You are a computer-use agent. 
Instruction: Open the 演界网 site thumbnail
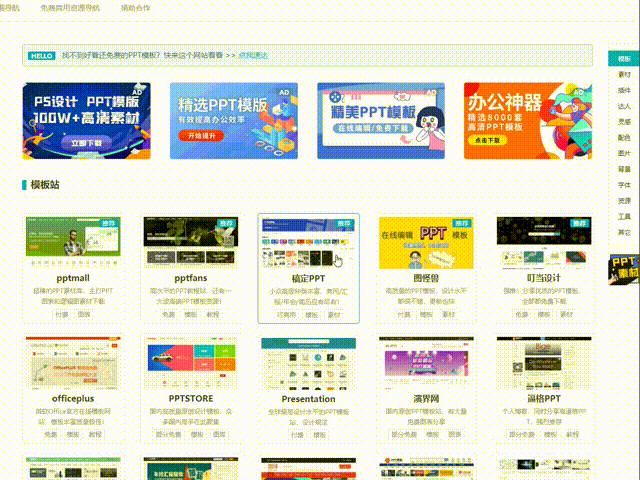coord(426,362)
